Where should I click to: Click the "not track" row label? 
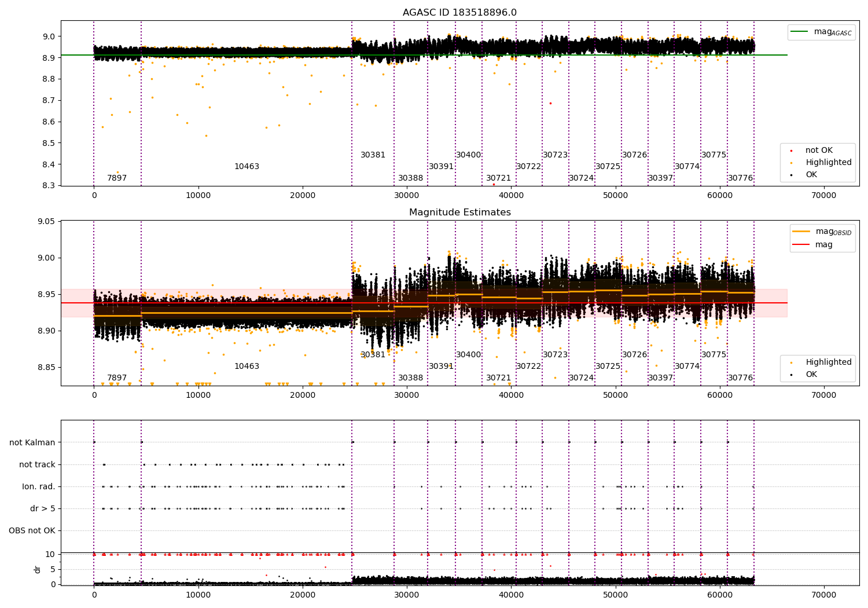point(37,465)
